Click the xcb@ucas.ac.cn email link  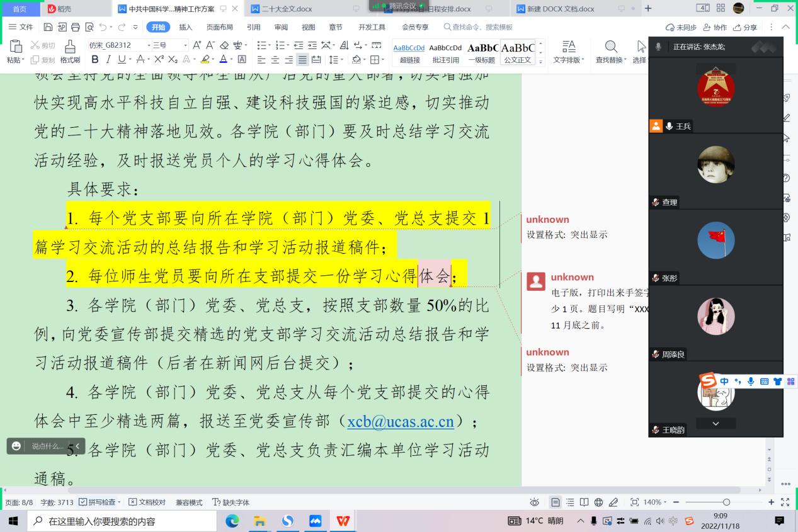point(401,422)
